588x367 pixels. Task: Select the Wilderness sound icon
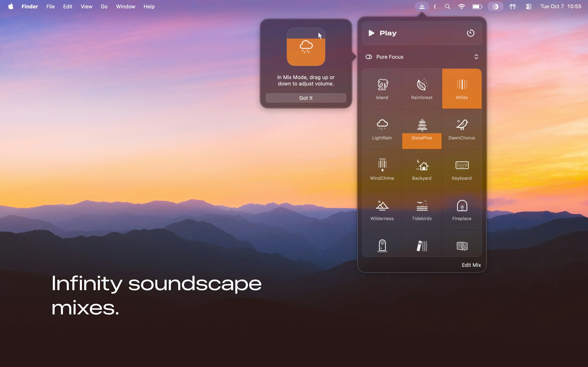tap(382, 209)
